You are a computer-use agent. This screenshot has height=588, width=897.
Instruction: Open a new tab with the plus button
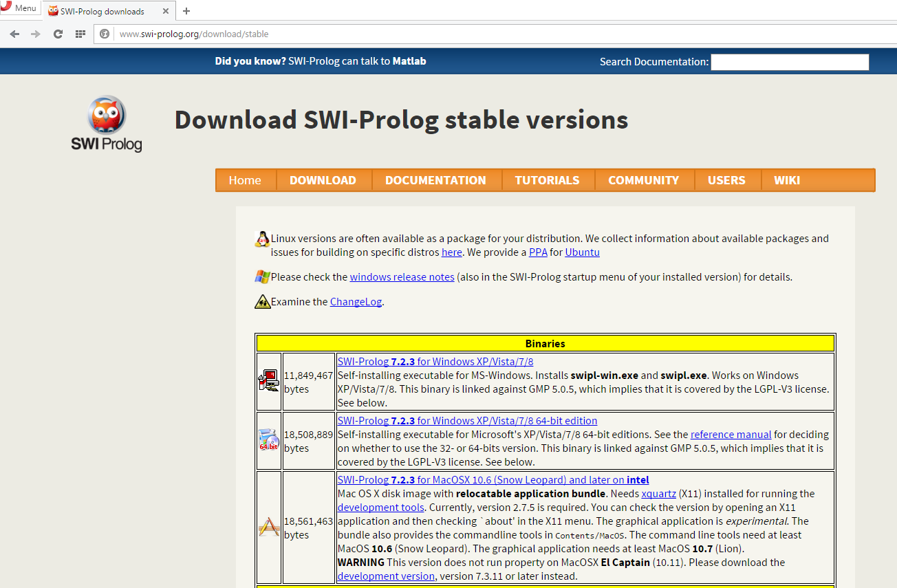click(x=186, y=11)
